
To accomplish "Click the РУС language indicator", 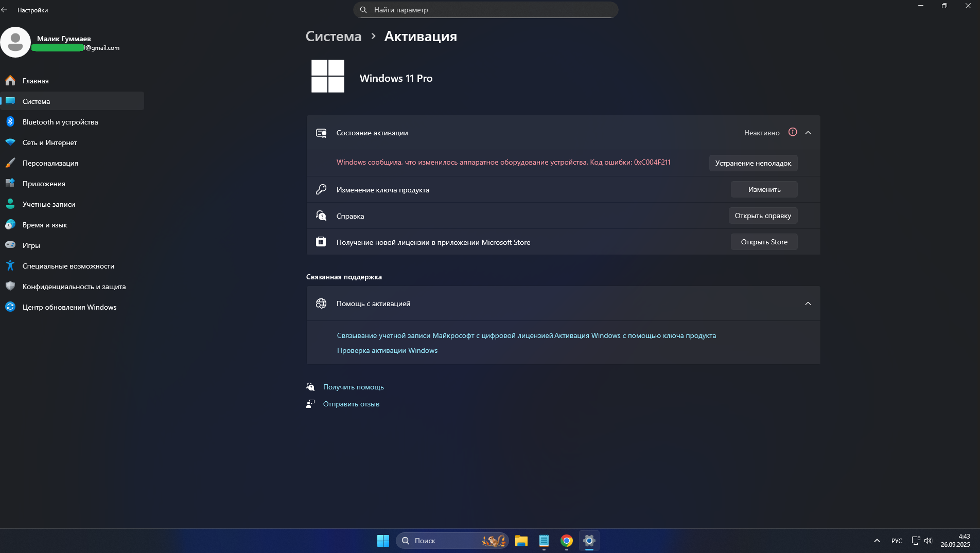I will 897,541.
